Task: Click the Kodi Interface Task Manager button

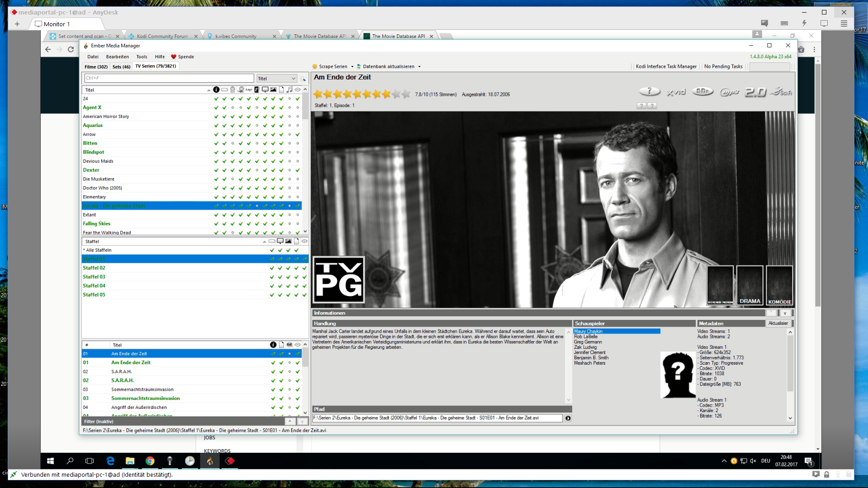Action: click(666, 66)
